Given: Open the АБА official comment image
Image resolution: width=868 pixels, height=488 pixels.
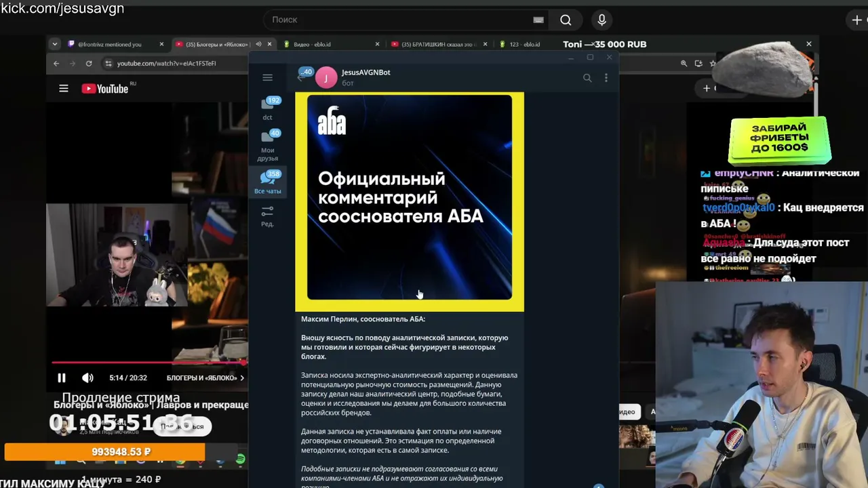Looking at the screenshot, I should 410,202.
